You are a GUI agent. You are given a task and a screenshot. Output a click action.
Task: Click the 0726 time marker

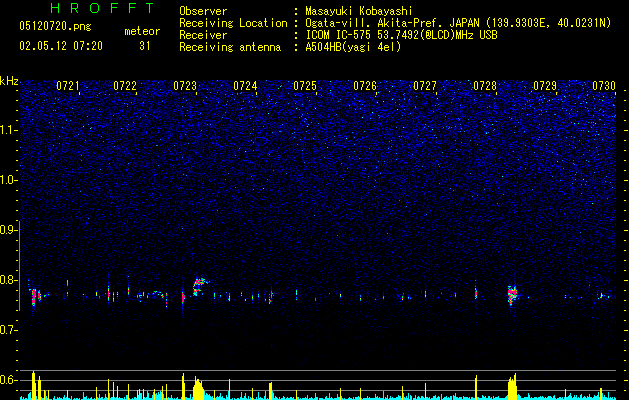[365, 85]
